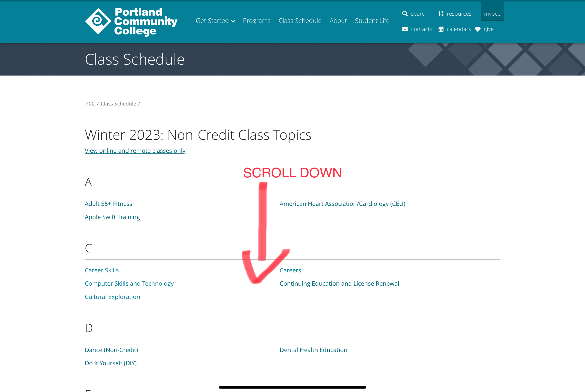Click the calendars grid icon
Screen dimensions: 585x392
coord(441,29)
